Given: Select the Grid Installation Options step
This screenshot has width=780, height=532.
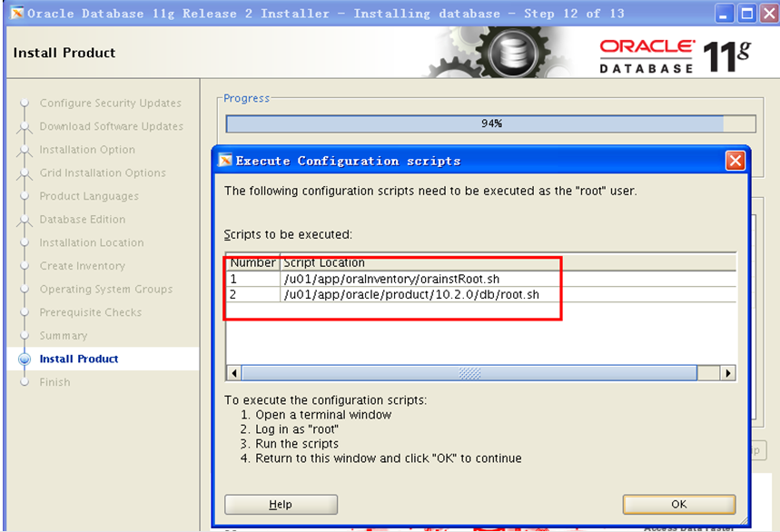Looking at the screenshot, I should pos(103,173).
